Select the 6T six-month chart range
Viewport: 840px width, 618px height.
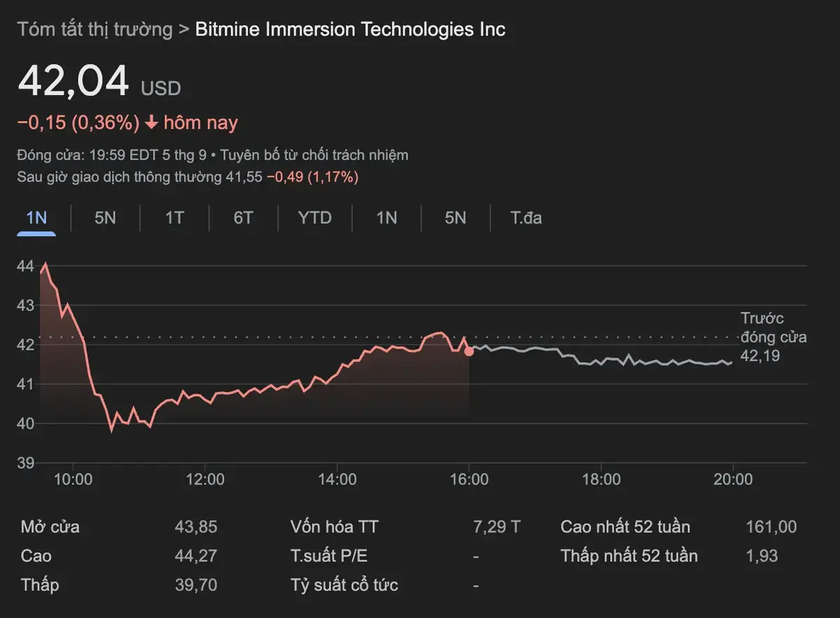click(243, 218)
